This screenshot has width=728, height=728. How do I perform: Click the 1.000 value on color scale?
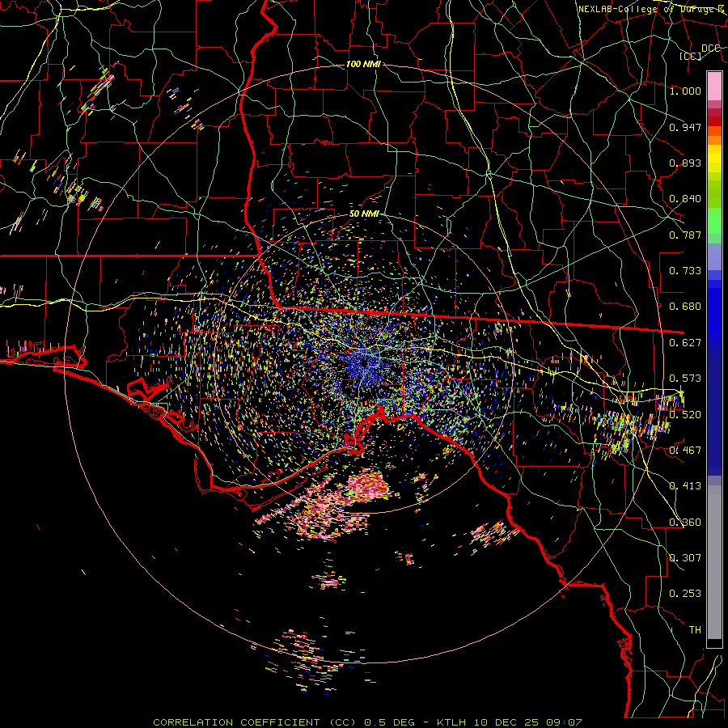(x=685, y=91)
